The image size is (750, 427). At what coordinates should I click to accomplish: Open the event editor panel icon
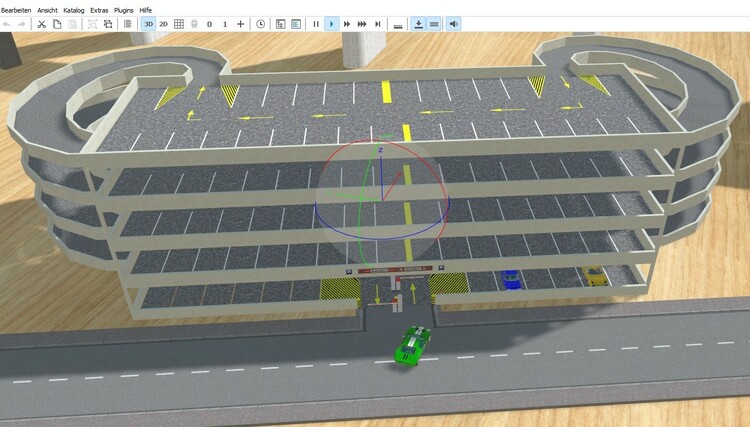click(x=281, y=24)
